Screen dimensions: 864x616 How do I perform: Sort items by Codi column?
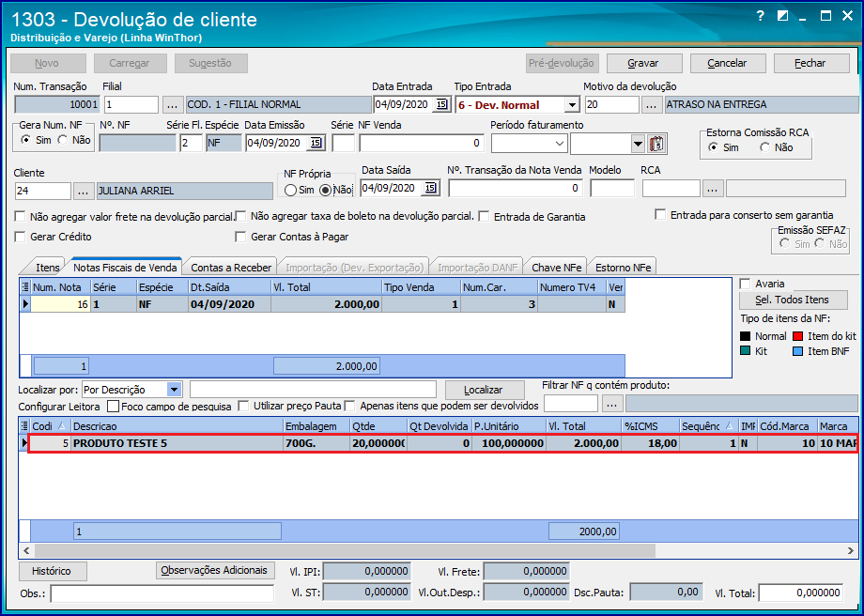coord(49,426)
